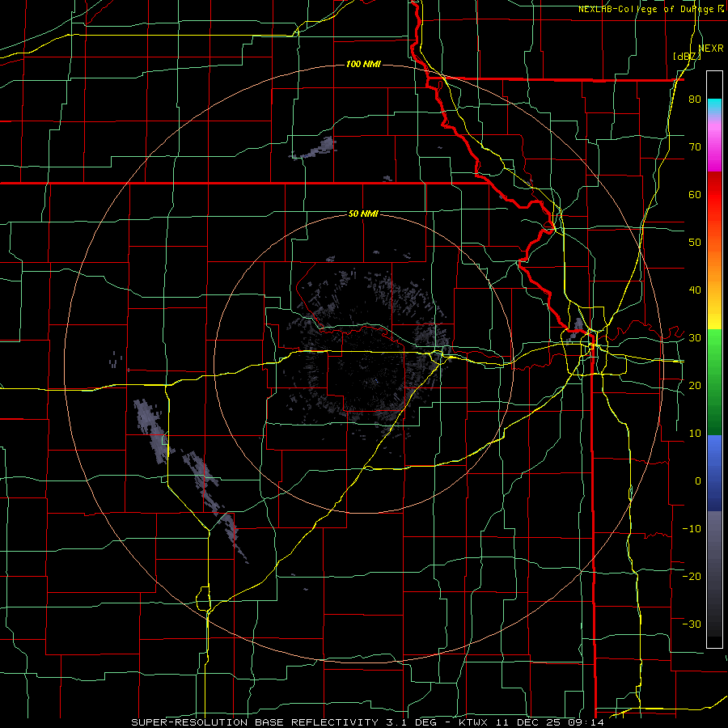728x728 pixels.
Task: Click the 40 value on the dBZ scale
Action: (695, 290)
